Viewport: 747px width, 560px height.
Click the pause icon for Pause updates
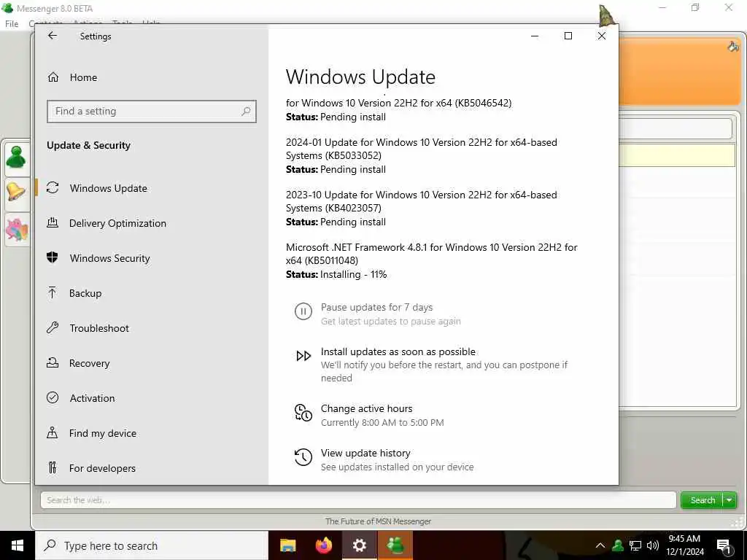pos(303,311)
